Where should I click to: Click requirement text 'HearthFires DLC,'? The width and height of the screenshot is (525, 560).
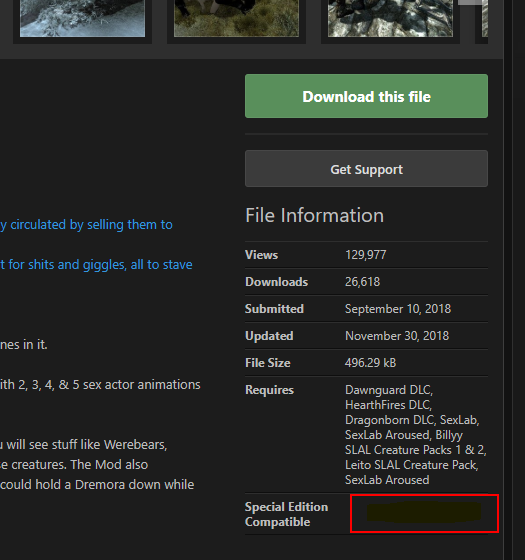(389, 405)
